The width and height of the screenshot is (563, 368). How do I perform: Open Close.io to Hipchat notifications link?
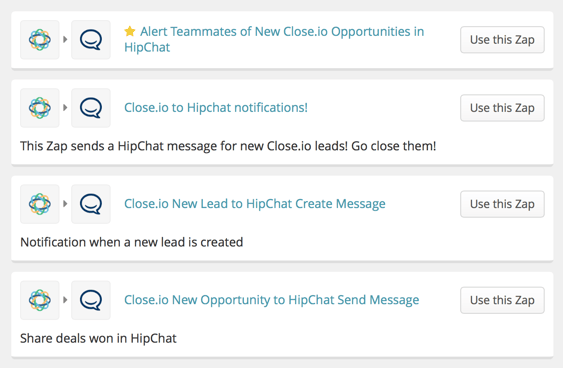click(216, 108)
